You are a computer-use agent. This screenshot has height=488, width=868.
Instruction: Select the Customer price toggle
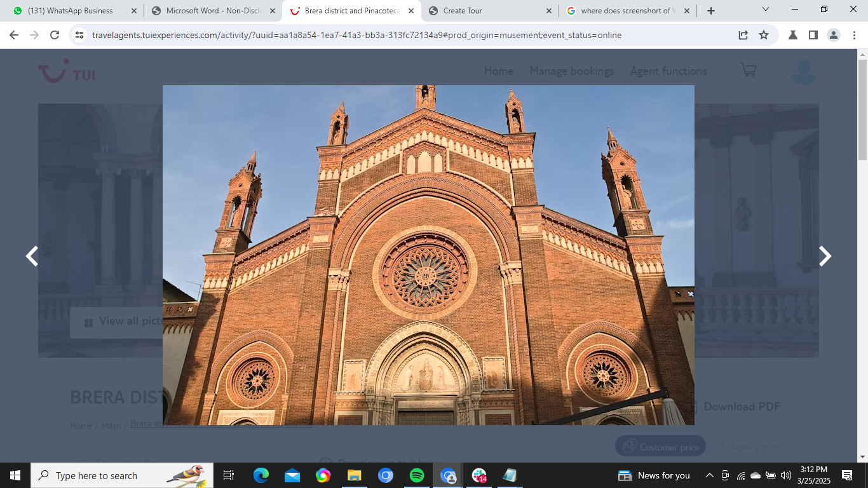[x=661, y=447]
